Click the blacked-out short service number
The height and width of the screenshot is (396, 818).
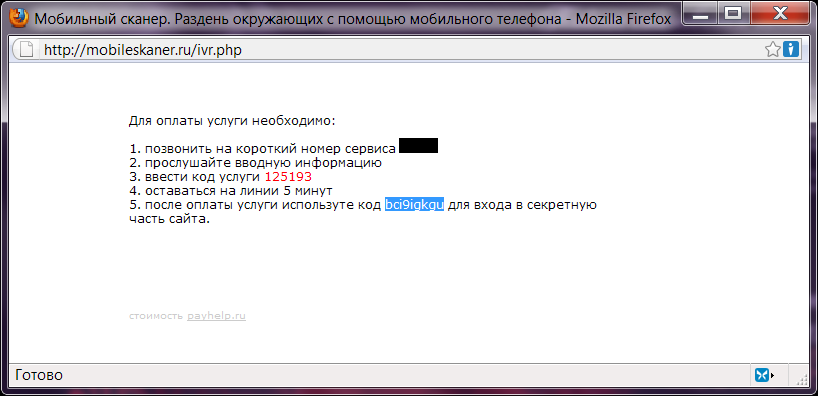pyautogui.click(x=418, y=146)
